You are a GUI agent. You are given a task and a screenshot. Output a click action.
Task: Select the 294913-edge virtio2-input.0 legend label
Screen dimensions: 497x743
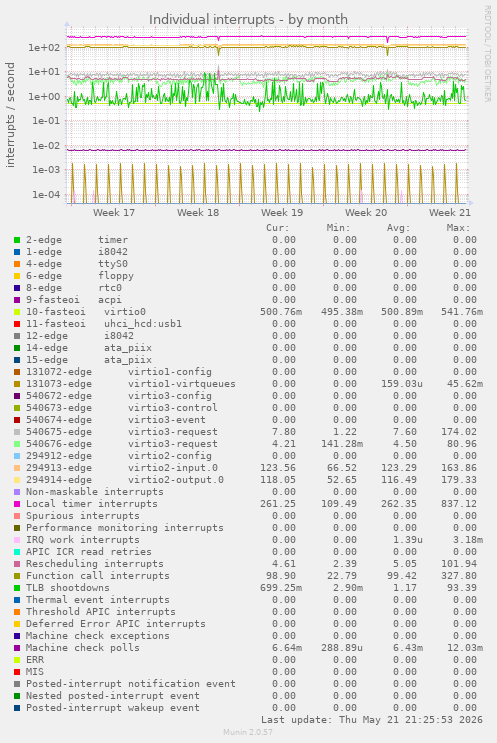coord(122,468)
